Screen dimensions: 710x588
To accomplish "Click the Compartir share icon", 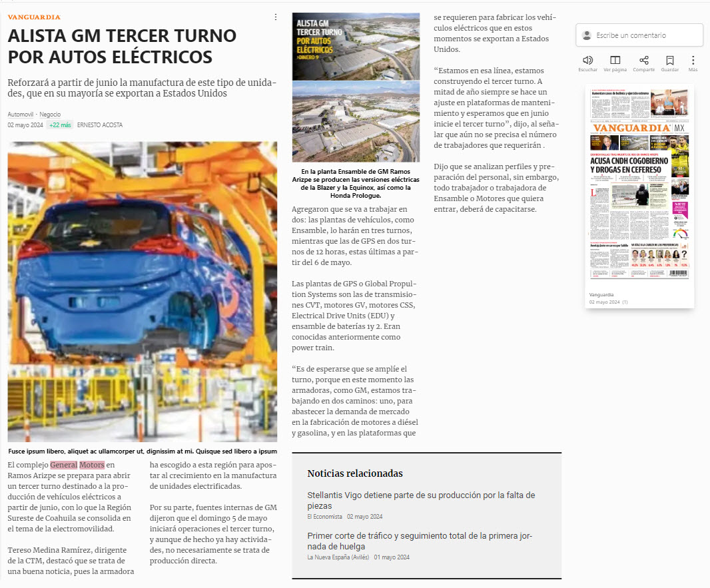I will coord(644,60).
